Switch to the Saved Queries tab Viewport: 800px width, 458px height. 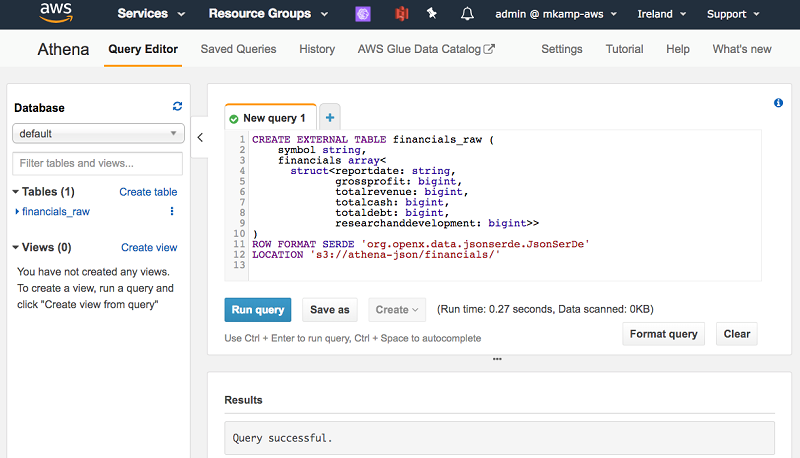(x=238, y=49)
